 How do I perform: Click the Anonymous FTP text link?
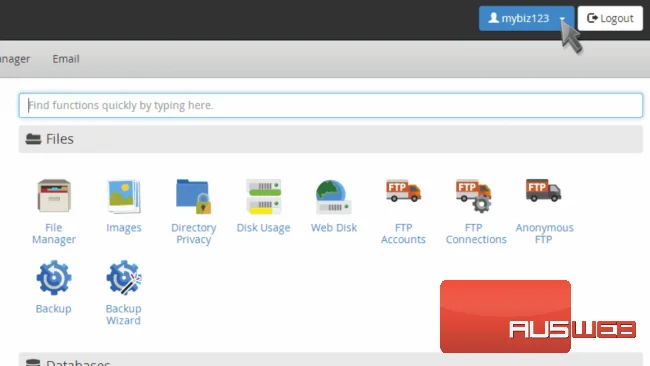pyautogui.click(x=544, y=233)
